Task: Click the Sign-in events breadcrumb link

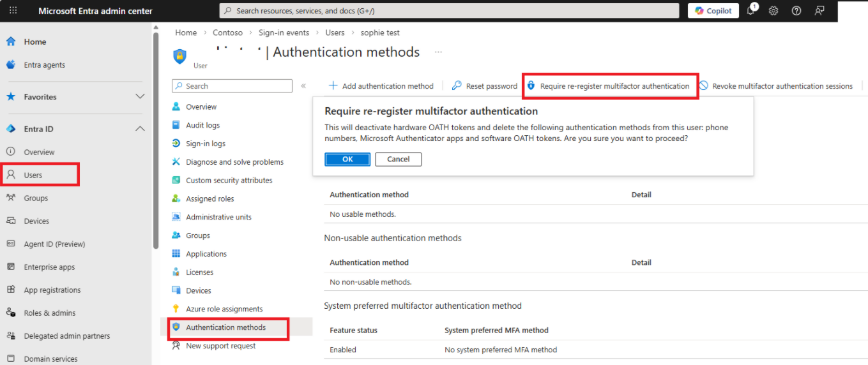Action: (284, 33)
